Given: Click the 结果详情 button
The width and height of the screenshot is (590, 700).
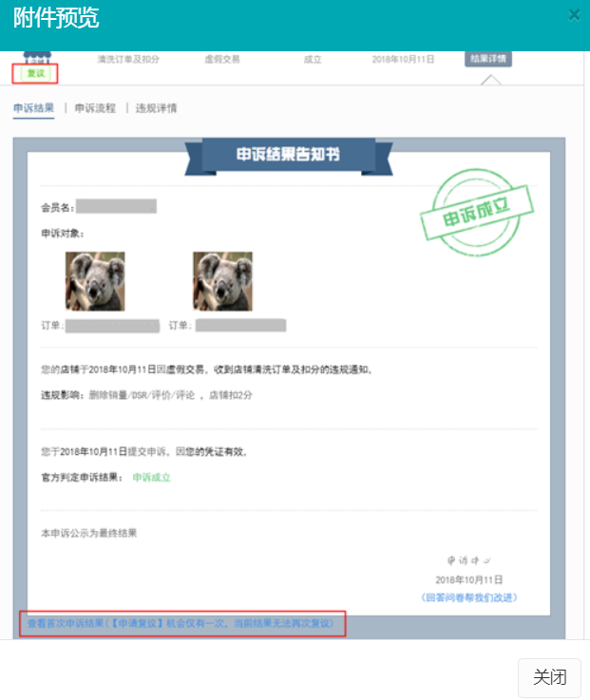Looking at the screenshot, I should point(488,59).
